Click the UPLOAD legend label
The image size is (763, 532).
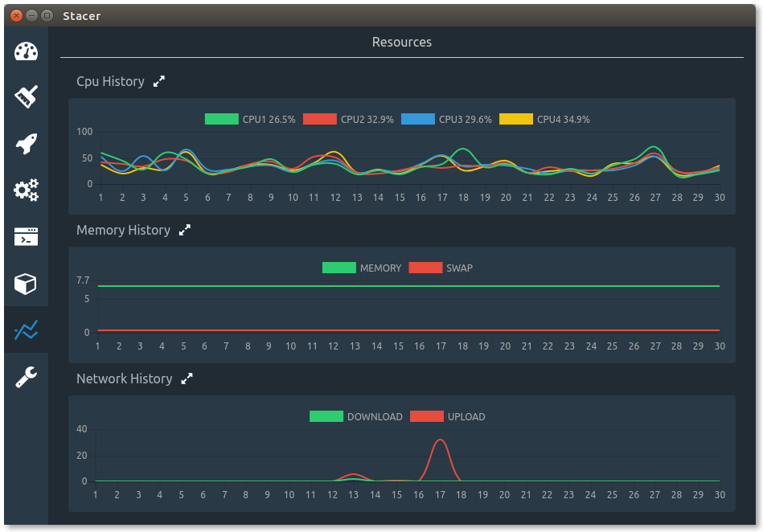(466, 417)
